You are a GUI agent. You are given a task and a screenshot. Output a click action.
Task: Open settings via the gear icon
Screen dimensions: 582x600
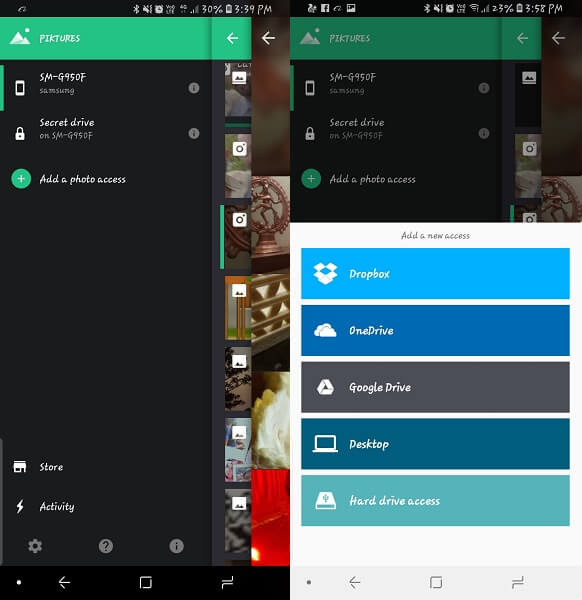click(x=35, y=546)
